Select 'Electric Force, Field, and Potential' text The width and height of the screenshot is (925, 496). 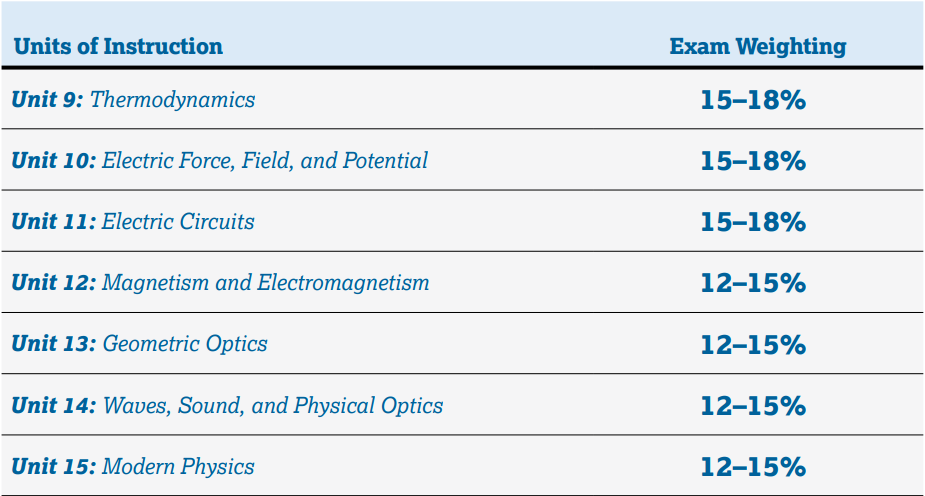pyautogui.click(x=265, y=161)
